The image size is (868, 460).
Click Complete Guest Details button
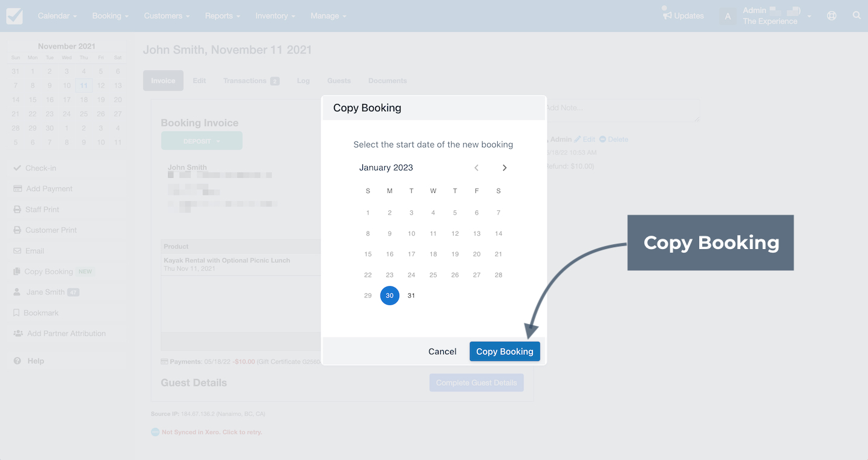[x=477, y=383]
